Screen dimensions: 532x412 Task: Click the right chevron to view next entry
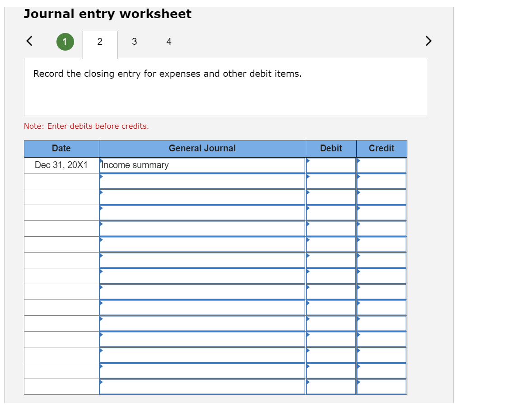[x=428, y=41]
